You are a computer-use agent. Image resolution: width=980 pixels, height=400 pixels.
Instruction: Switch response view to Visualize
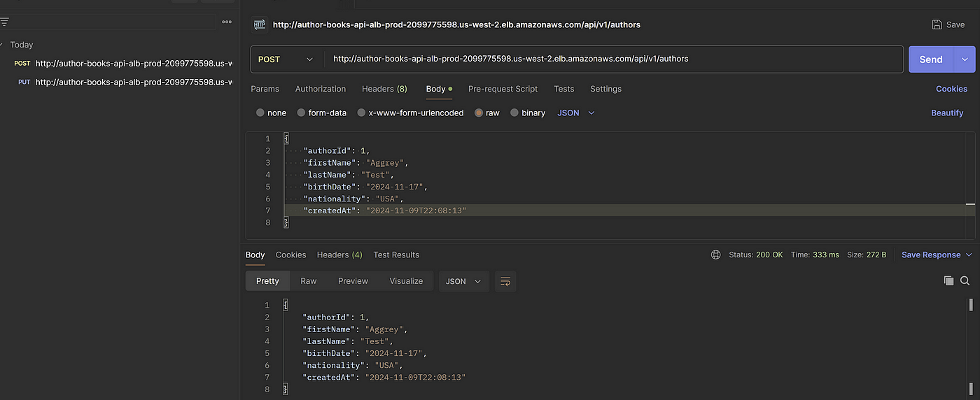(x=406, y=281)
